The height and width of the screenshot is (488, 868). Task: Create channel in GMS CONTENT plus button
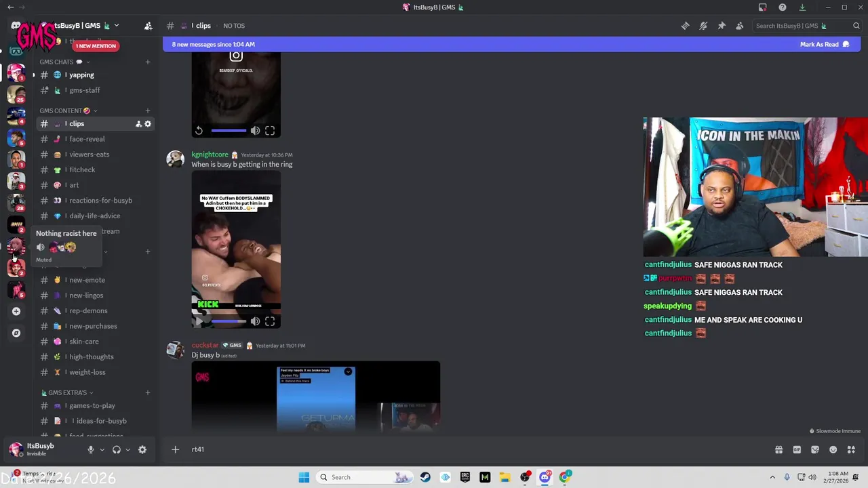148,110
